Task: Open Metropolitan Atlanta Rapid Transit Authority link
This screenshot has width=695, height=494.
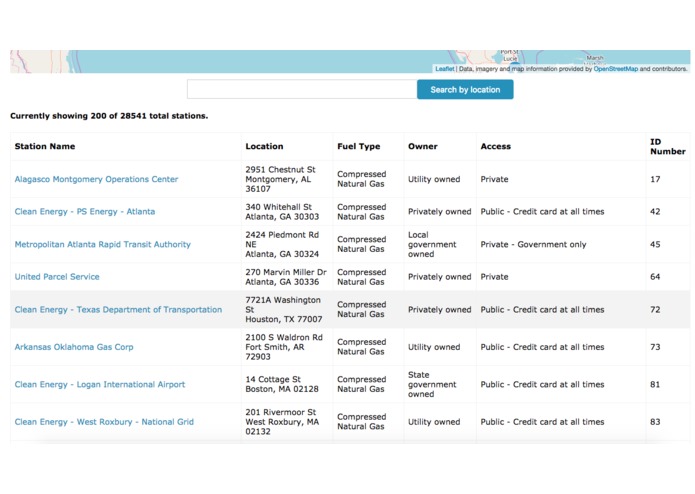Action: (102, 244)
